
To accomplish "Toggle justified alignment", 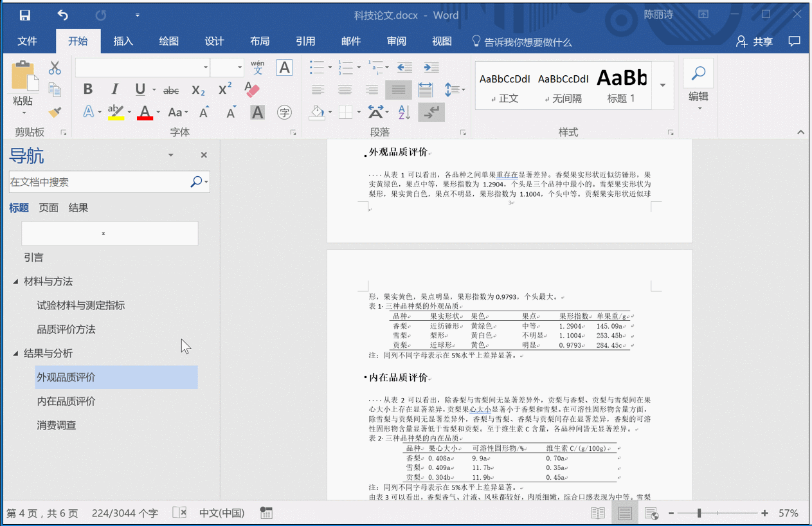I will (399, 90).
